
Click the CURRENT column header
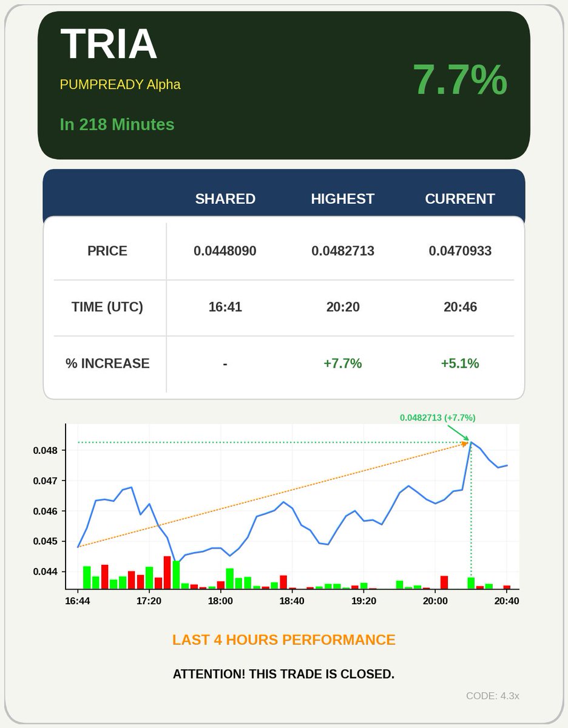460,199
